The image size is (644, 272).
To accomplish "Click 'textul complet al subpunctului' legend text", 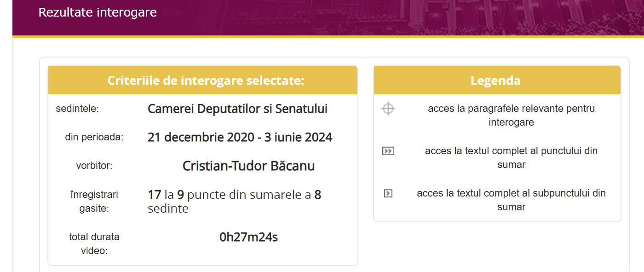I will (x=512, y=200).
